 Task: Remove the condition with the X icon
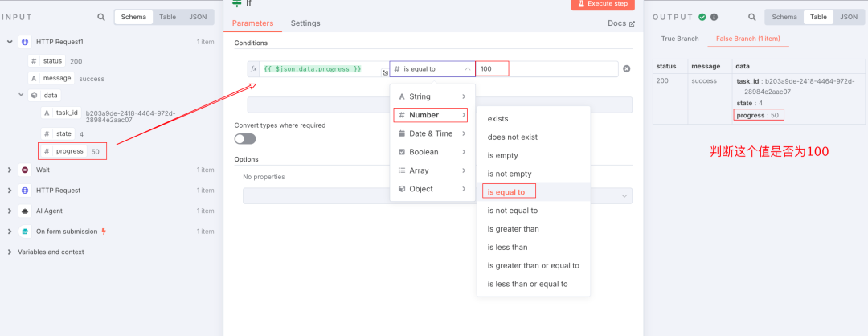[x=627, y=68]
